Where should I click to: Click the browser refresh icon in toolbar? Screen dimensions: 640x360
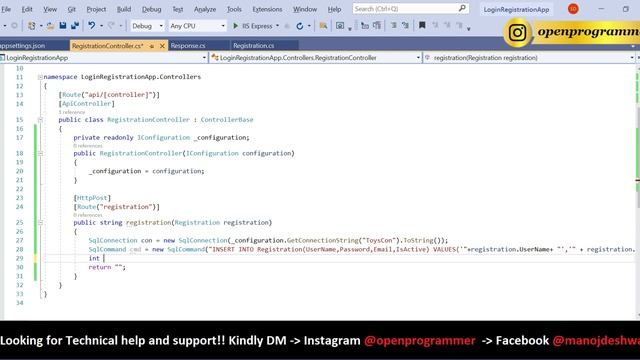tap(300, 26)
